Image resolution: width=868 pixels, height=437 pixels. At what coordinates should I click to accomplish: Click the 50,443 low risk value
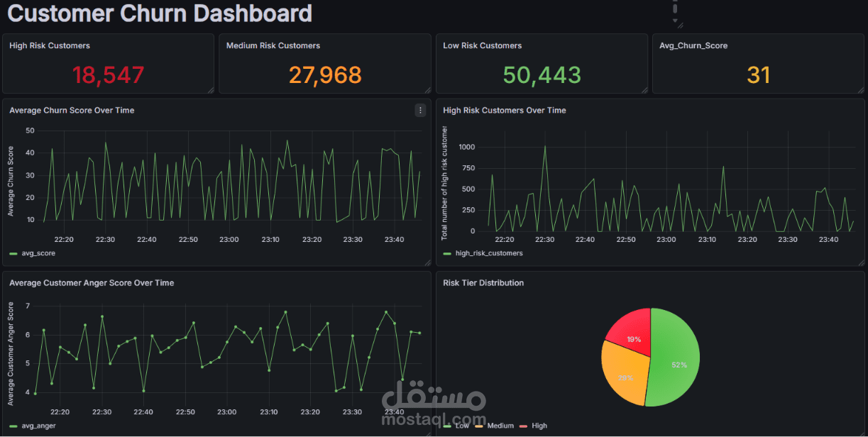542,74
